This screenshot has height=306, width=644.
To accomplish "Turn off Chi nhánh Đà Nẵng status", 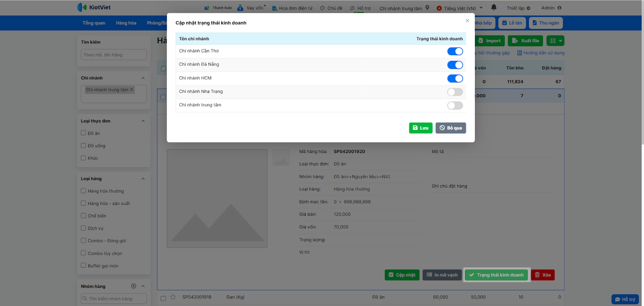I will [x=455, y=65].
